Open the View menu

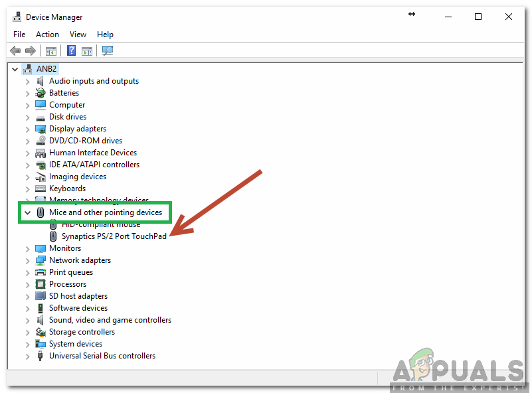tap(78, 35)
